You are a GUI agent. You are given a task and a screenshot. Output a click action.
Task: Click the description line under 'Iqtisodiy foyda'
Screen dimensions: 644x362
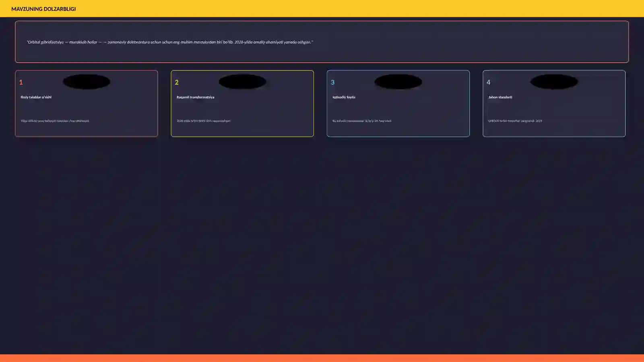362,121
